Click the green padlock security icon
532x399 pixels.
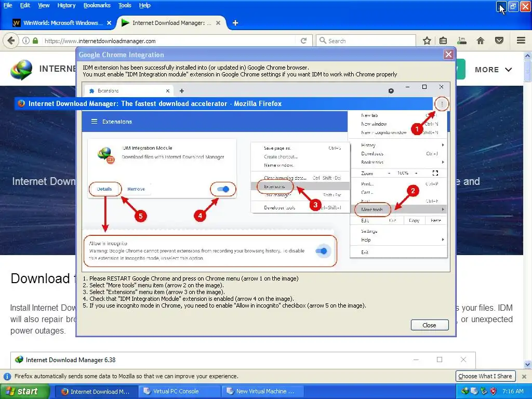35,41
